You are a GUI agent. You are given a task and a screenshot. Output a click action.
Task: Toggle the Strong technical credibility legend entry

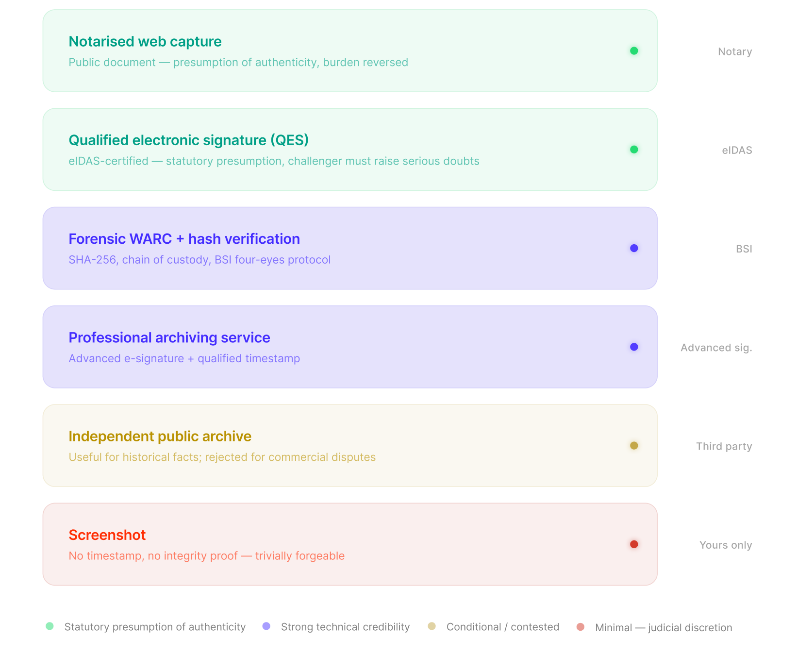click(x=345, y=627)
